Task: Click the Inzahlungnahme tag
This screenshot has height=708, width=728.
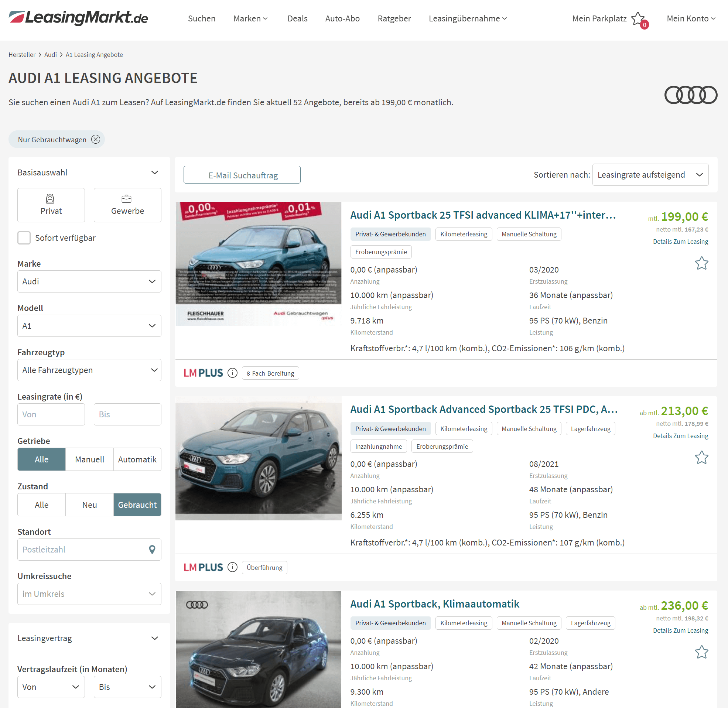Action: click(x=379, y=447)
